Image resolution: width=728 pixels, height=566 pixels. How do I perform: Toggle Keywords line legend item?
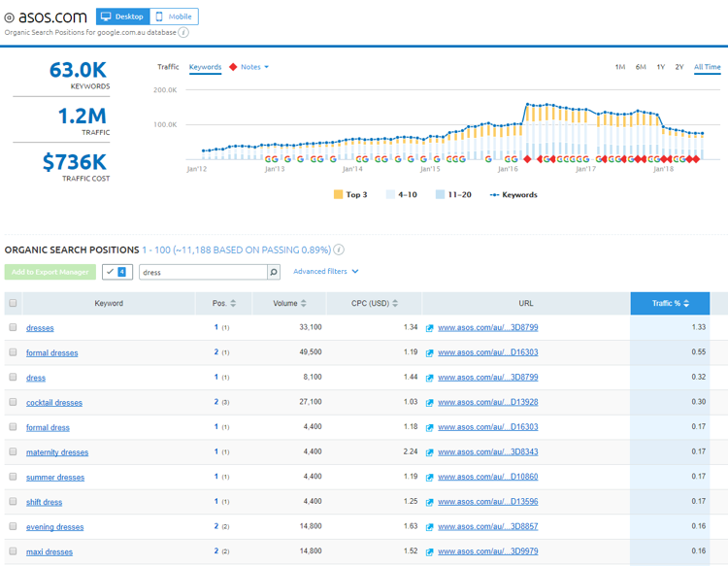pos(513,195)
